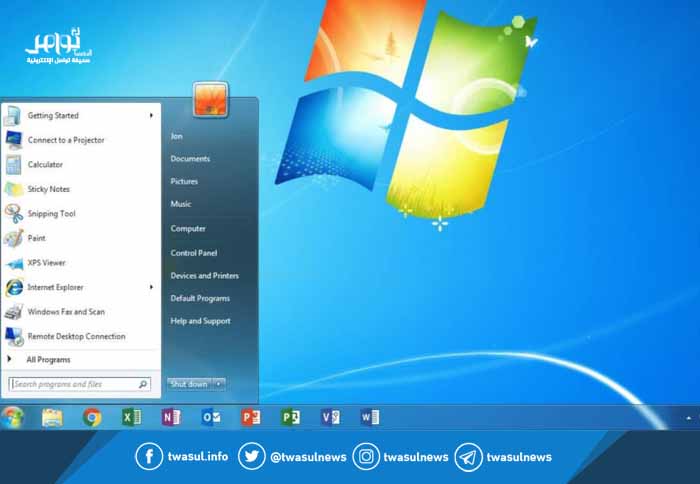Click the Remote Desktop Connection icon
Screen dimensions: 700x484
(x=14, y=337)
